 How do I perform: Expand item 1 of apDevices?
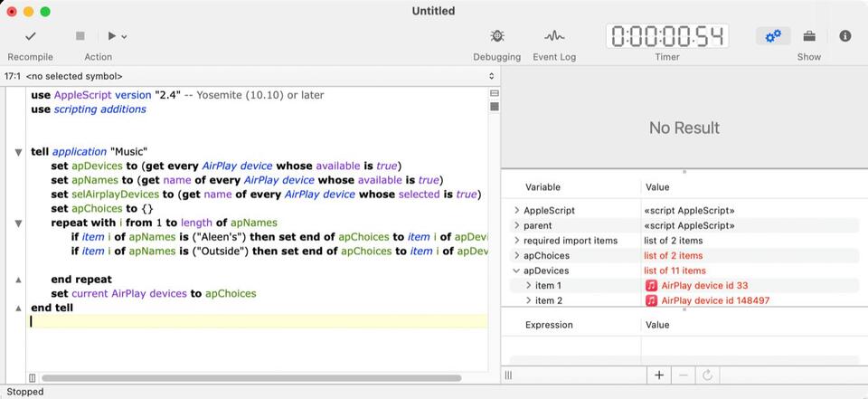[x=528, y=285]
